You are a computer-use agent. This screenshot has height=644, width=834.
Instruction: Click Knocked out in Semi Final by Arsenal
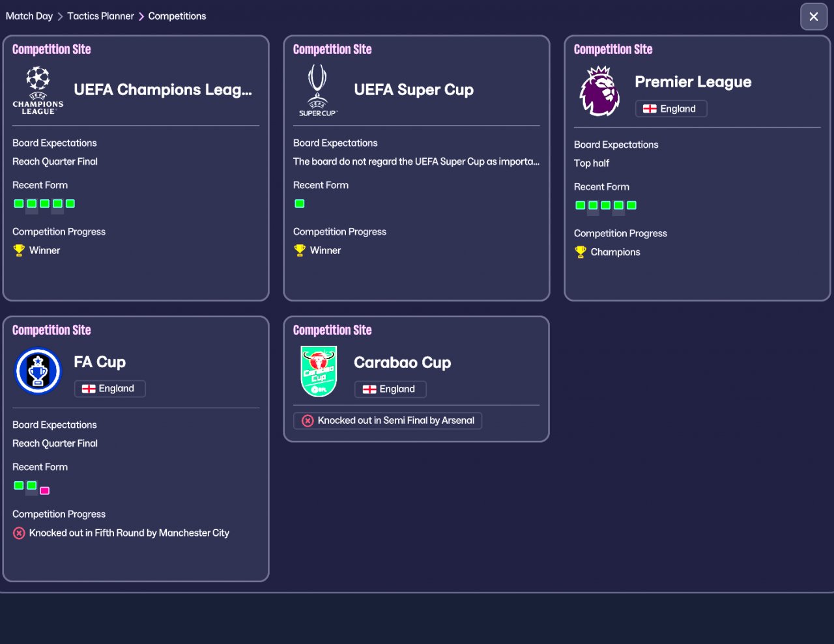[388, 421]
